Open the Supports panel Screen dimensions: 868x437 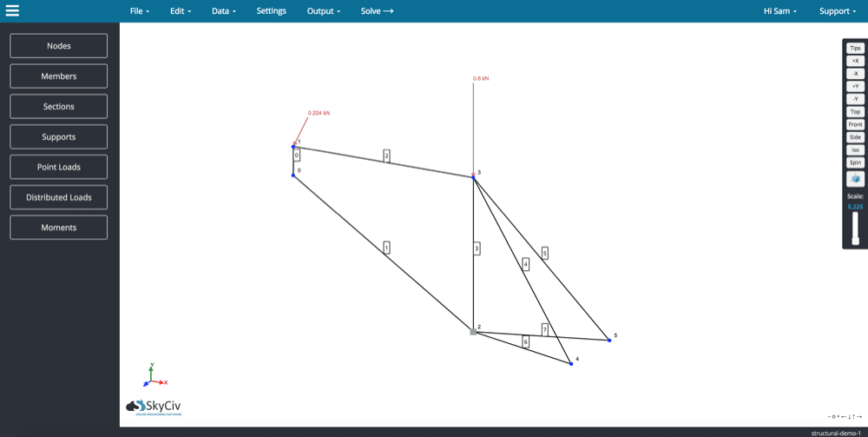pyautogui.click(x=59, y=136)
